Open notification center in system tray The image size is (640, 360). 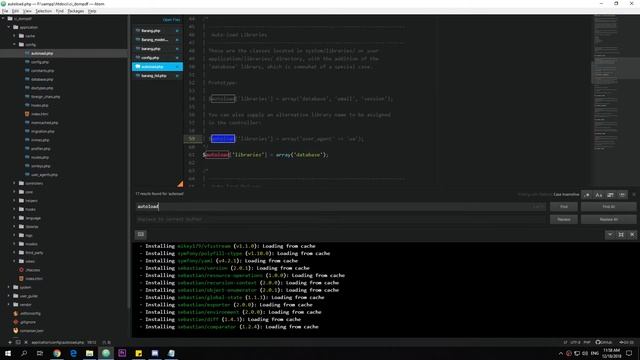point(629,353)
